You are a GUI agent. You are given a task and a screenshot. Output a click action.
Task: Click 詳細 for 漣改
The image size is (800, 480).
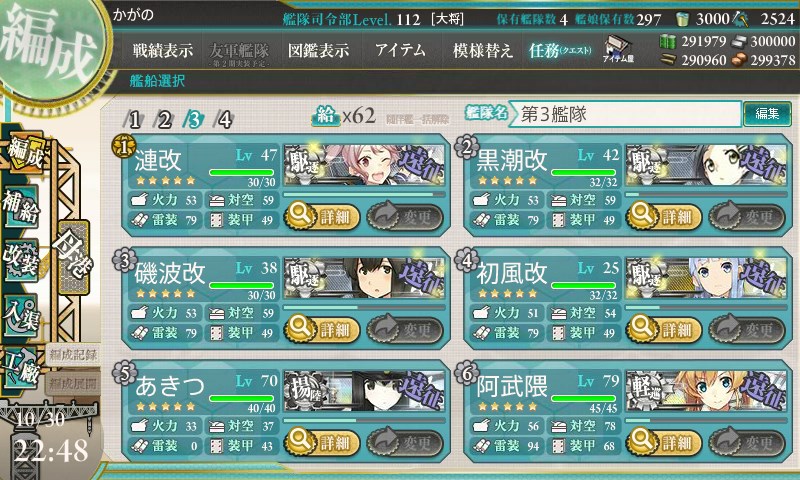click(x=322, y=216)
